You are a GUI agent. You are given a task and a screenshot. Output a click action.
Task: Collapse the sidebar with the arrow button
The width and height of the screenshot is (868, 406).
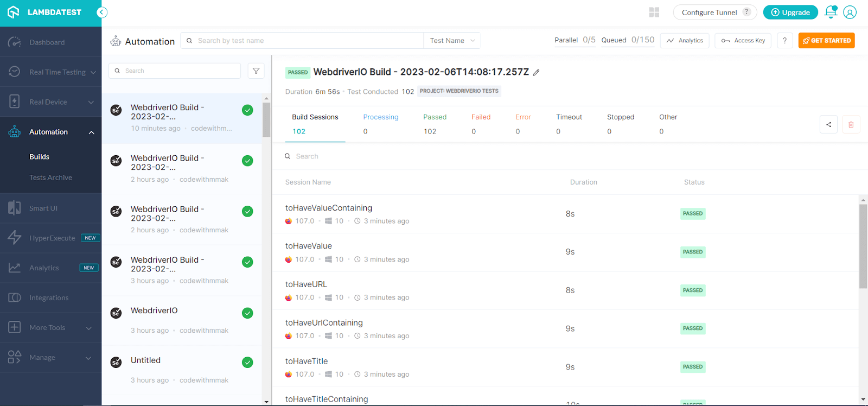pyautogui.click(x=102, y=12)
